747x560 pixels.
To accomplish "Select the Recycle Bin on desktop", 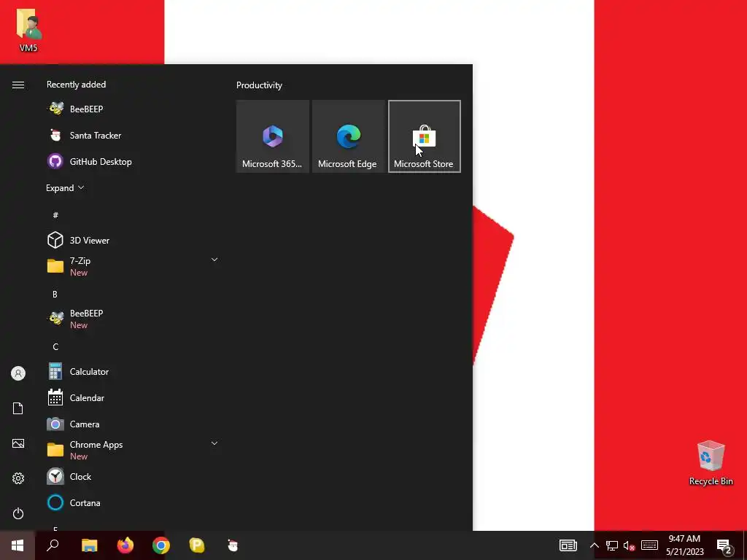I will [711, 463].
